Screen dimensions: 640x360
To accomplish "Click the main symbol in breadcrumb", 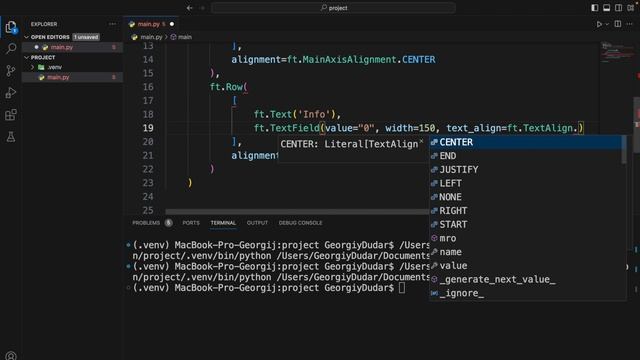I will (x=181, y=37).
